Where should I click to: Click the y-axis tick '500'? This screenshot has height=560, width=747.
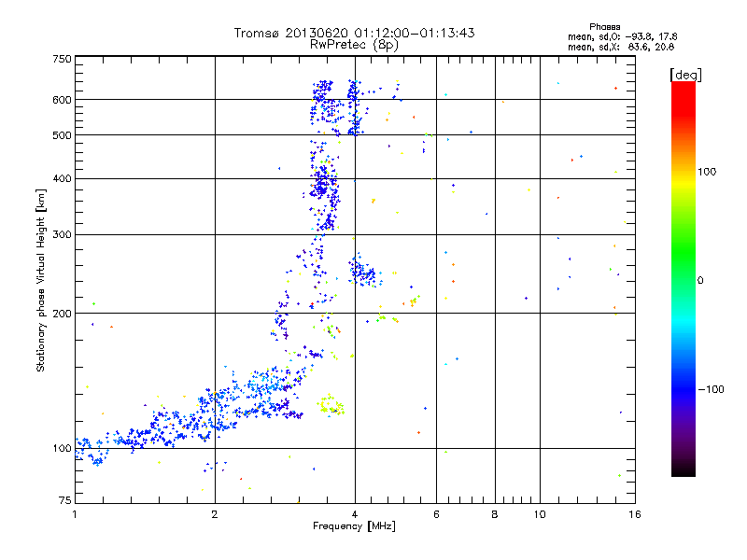point(62,135)
